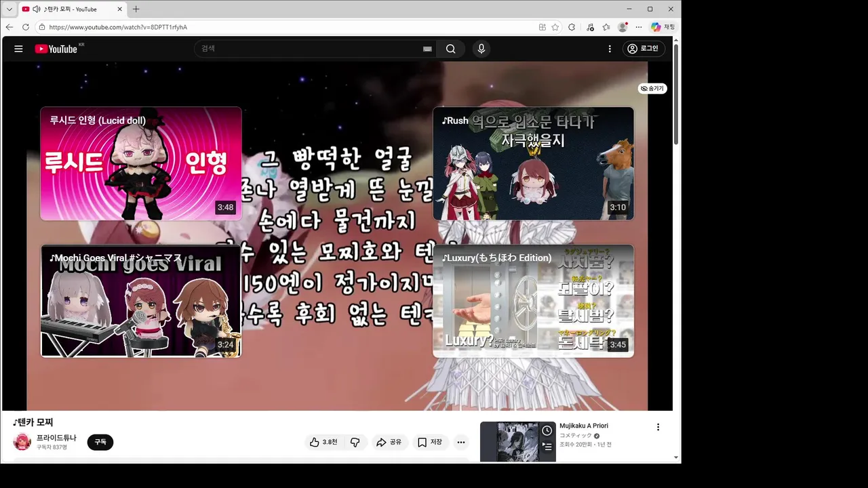The height and width of the screenshot is (488, 868).
Task: View site info lock icon in address bar
Action: coord(42,27)
